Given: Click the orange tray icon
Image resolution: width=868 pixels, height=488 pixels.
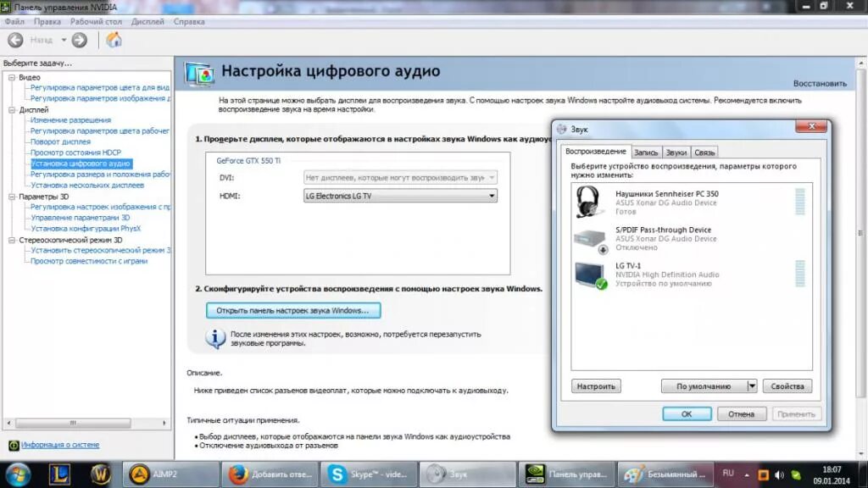Looking at the screenshot, I should click(x=763, y=475).
